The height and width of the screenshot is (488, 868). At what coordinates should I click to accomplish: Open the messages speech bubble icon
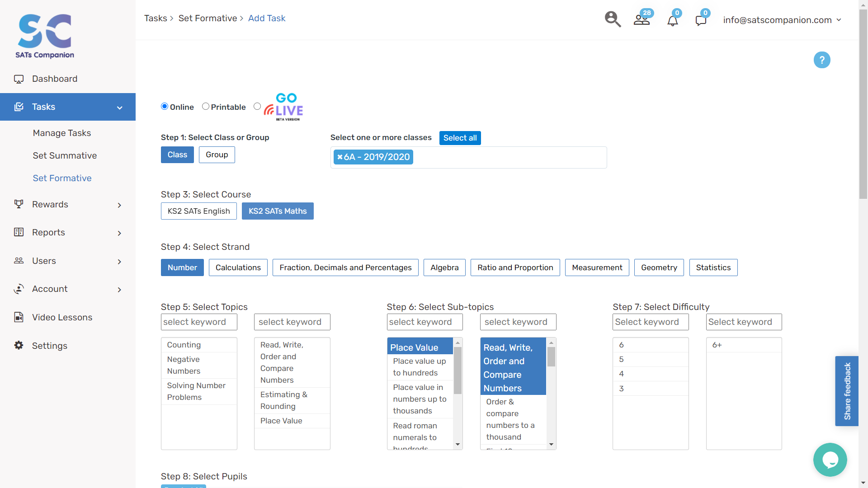point(701,20)
